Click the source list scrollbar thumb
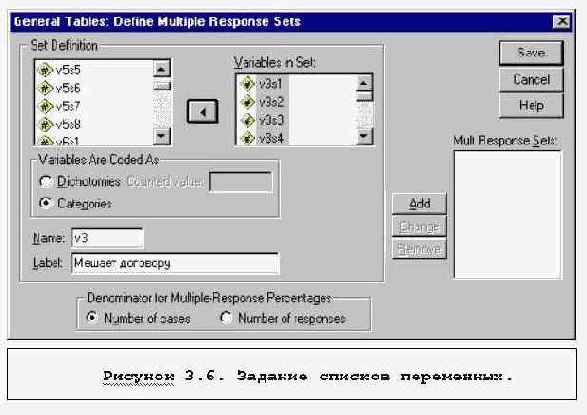 coord(162,85)
